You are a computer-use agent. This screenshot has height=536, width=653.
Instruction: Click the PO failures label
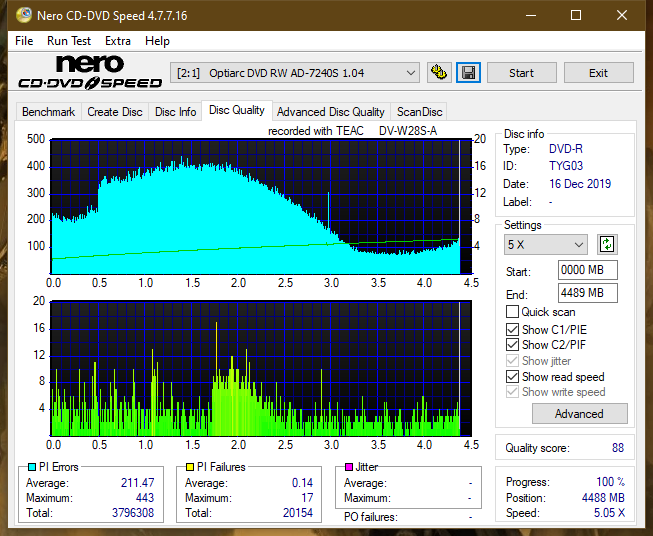371,517
